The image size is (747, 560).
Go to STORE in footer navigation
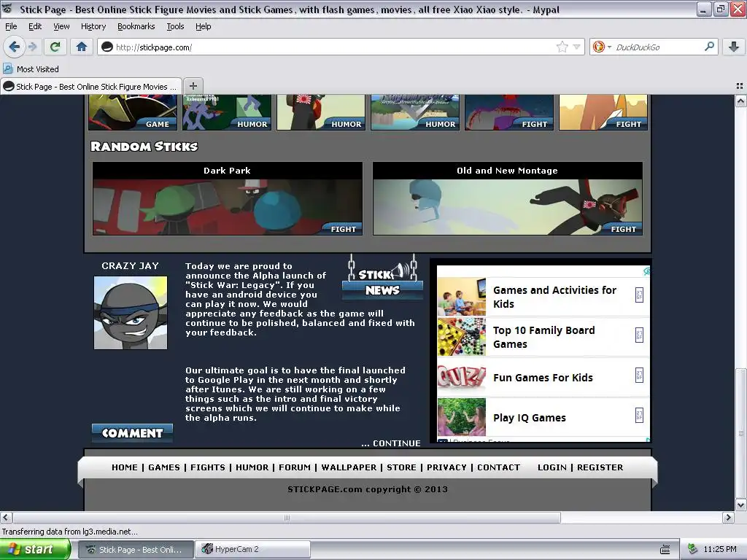tap(402, 467)
